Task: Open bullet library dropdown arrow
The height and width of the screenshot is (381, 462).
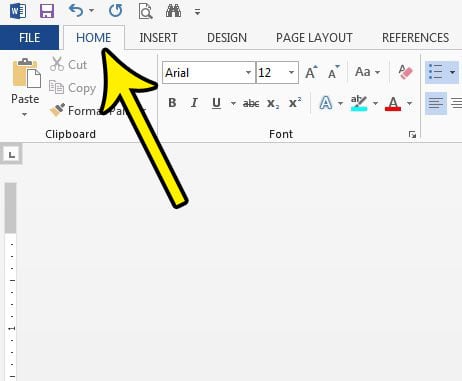Action: [453, 72]
